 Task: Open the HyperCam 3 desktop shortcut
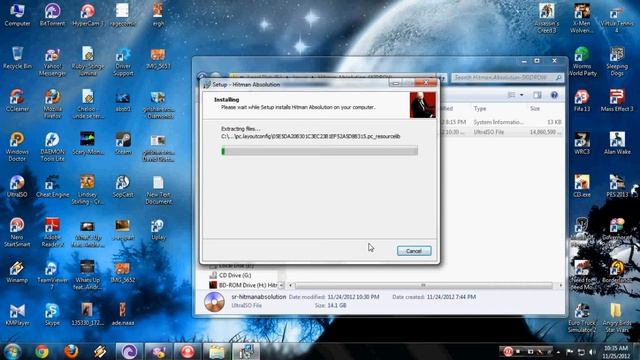[x=88, y=15]
